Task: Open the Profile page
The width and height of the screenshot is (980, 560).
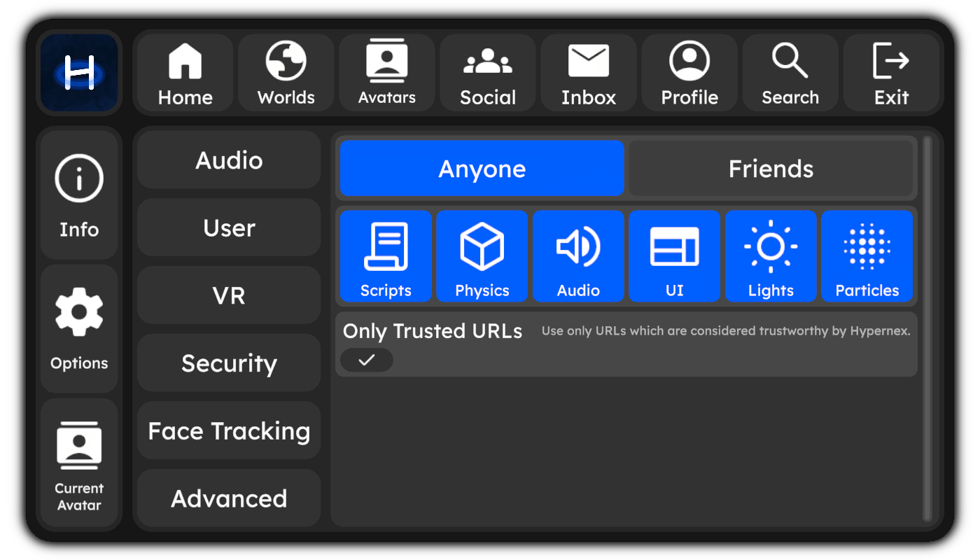Action: 689,73
